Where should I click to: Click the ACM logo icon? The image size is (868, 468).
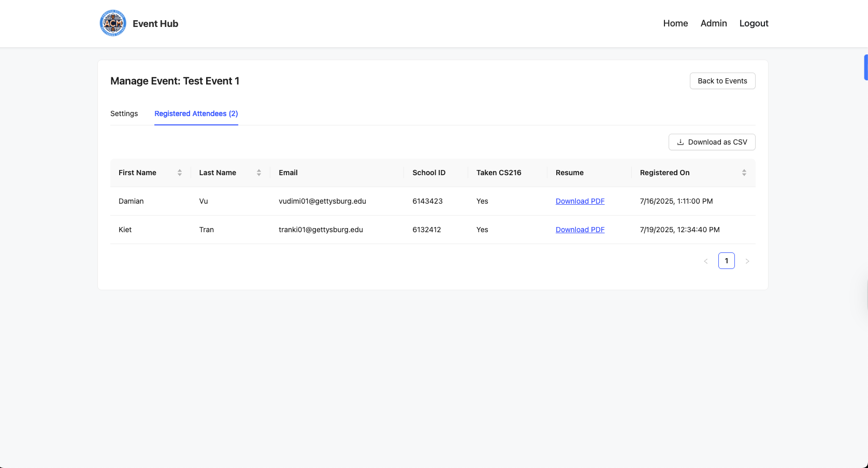tap(113, 23)
